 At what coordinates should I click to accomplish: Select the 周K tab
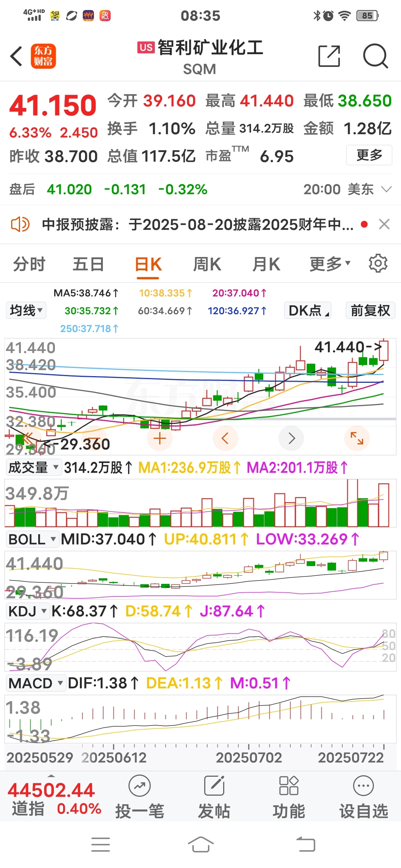coord(207,264)
